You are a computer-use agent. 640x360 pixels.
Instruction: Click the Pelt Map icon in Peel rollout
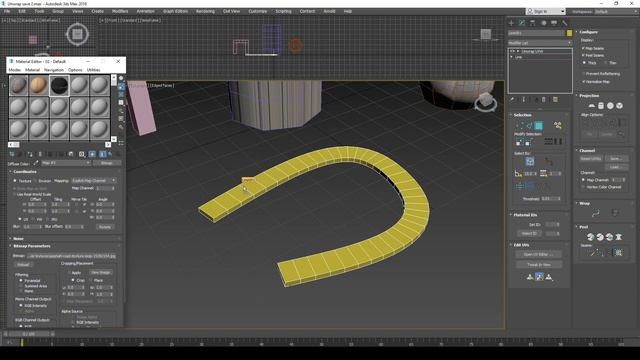pyautogui.click(x=619, y=237)
